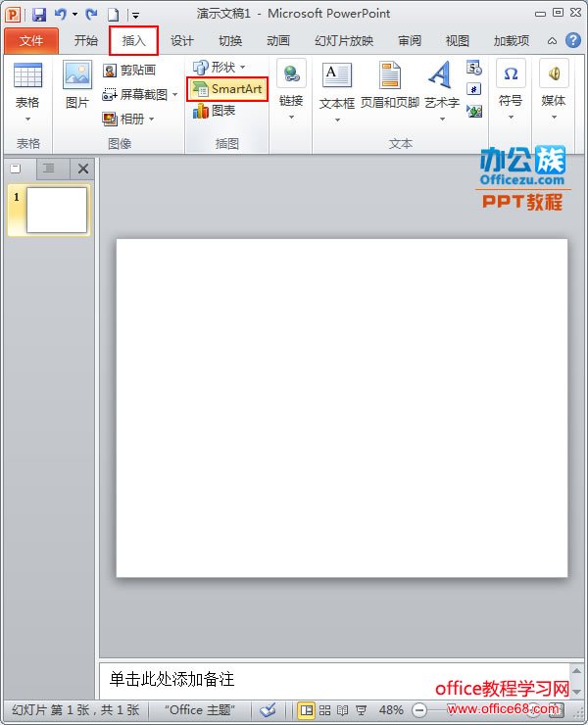588x725 pixels.
Task: Click the Slide Number # icon
Action: [474, 89]
